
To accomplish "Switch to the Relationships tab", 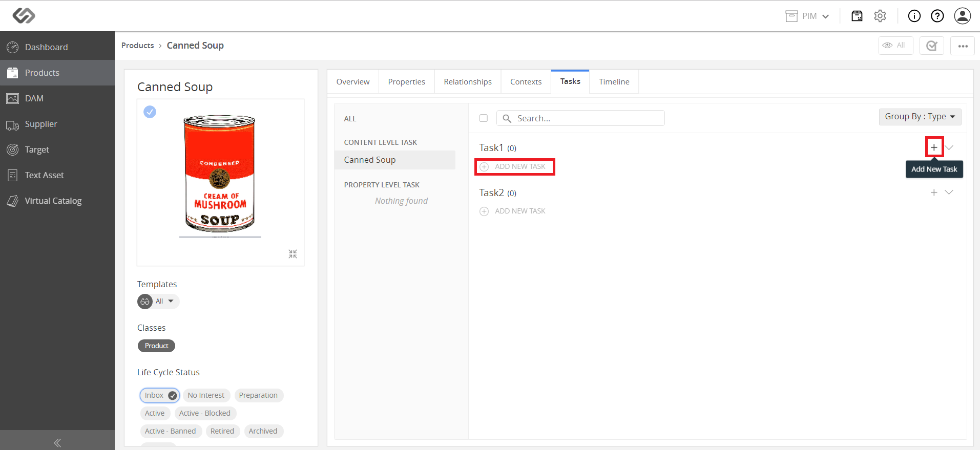I will coord(468,82).
